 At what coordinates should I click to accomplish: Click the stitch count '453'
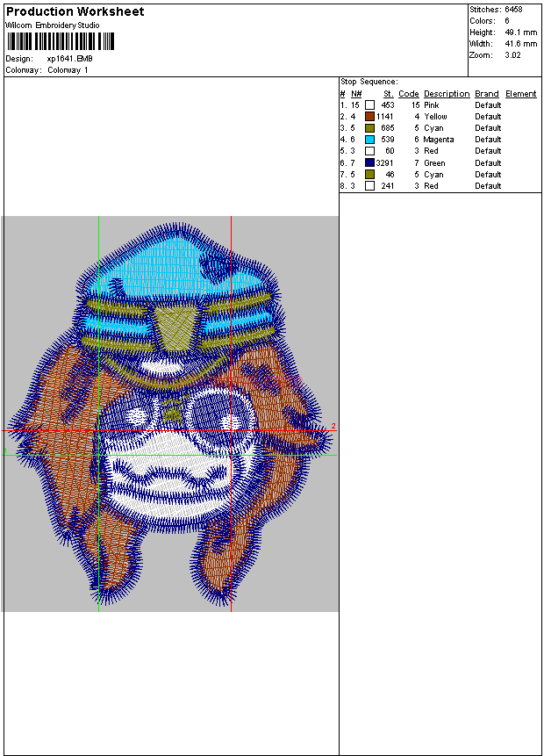point(388,105)
